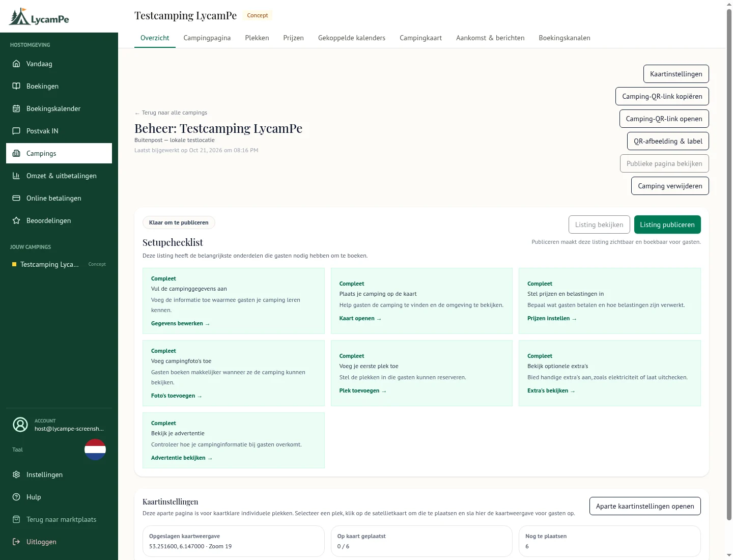This screenshot has width=733, height=560.
Task: Click the Campings building icon
Action: tap(16, 153)
